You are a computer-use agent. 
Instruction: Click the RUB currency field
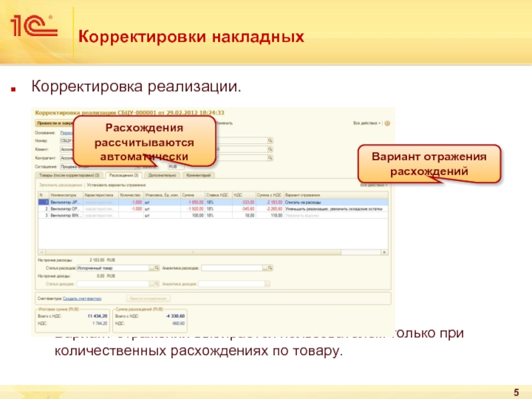(176, 167)
